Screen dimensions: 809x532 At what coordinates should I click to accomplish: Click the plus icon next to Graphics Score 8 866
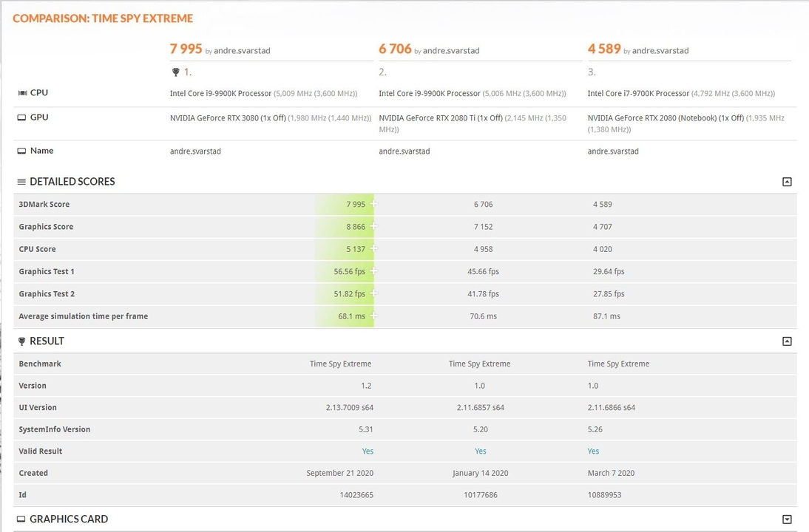pyautogui.click(x=373, y=226)
